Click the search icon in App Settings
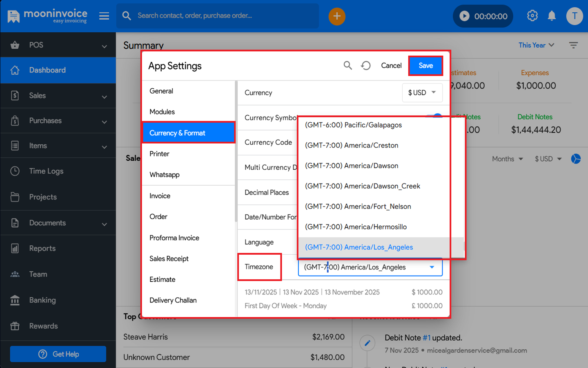 click(347, 65)
